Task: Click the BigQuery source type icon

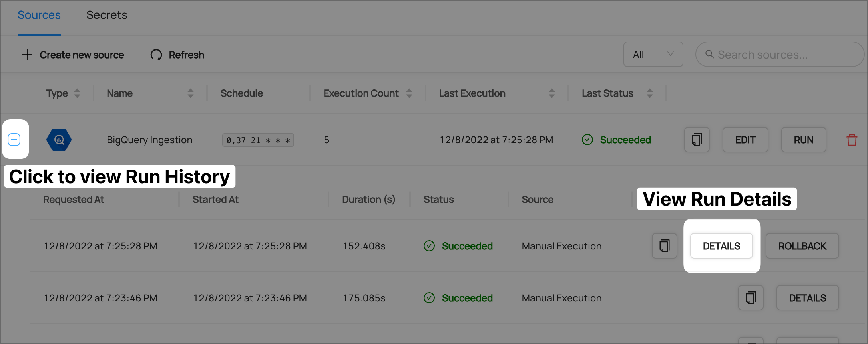Action: pos(59,140)
